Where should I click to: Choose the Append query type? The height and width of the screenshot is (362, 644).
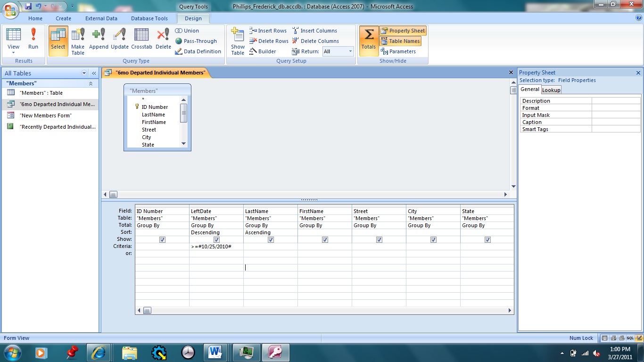pos(99,41)
